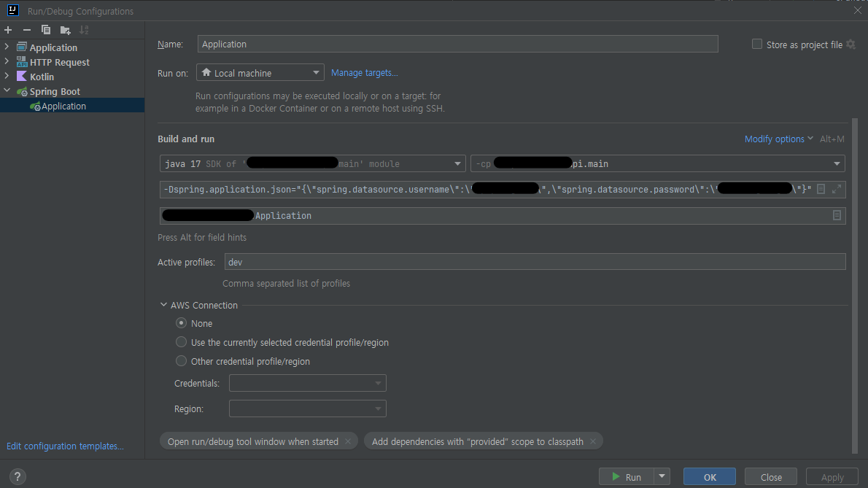
Task: Click the Kotlin icon in the tree
Action: pos(22,77)
